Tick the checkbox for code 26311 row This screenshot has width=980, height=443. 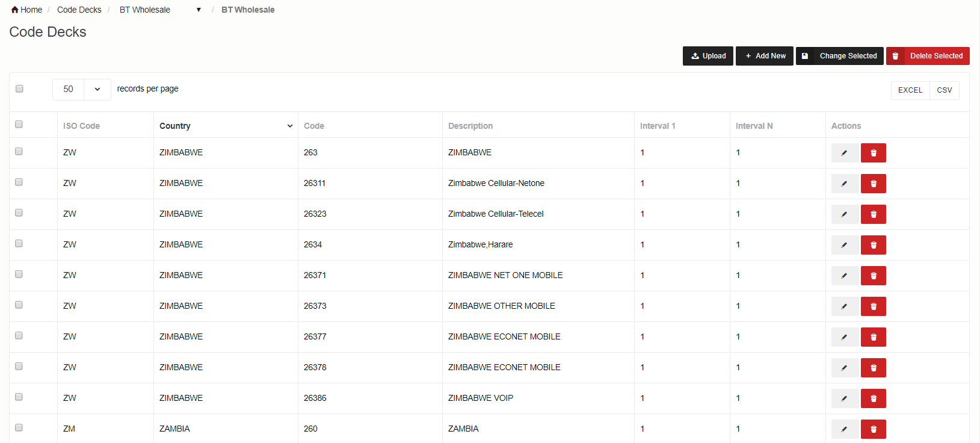(x=19, y=182)
